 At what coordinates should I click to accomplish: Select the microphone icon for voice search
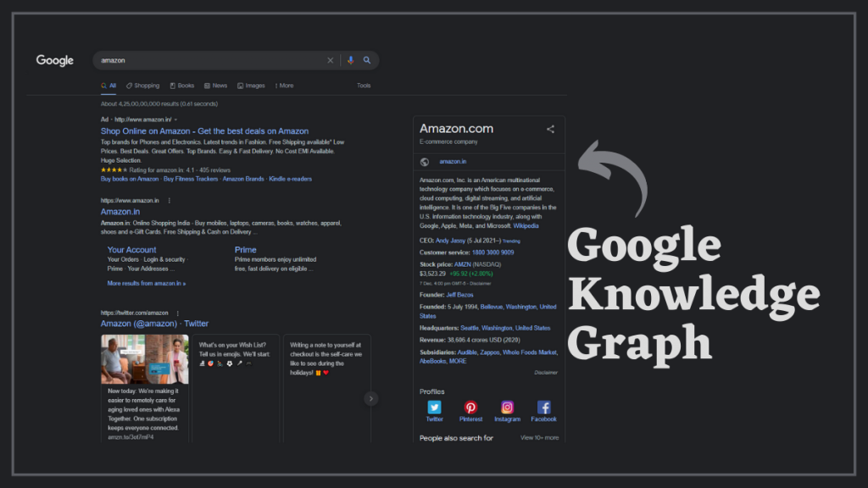pos(351,60)
